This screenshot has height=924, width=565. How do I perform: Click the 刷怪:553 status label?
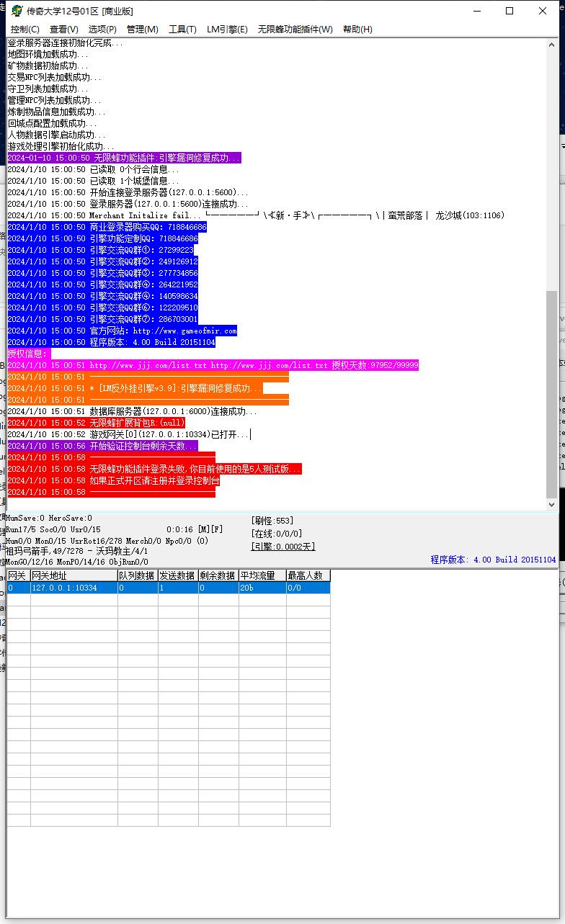tap(272, 521)
